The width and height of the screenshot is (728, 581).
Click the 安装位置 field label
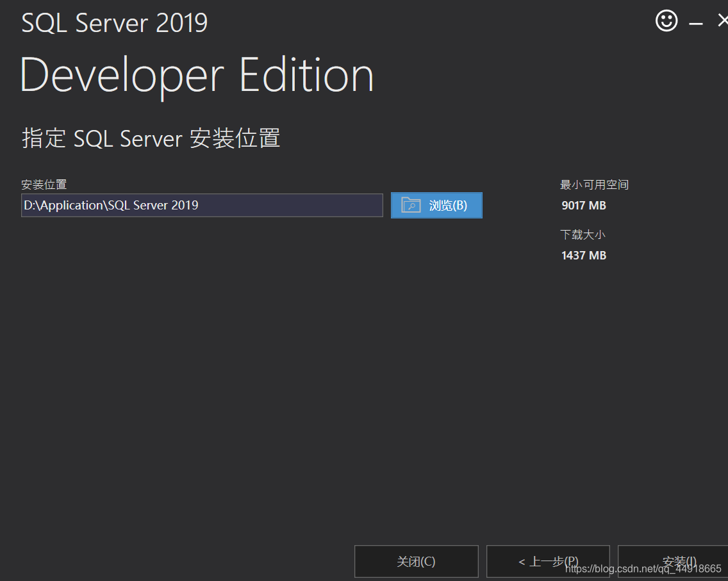click(44, 184)
